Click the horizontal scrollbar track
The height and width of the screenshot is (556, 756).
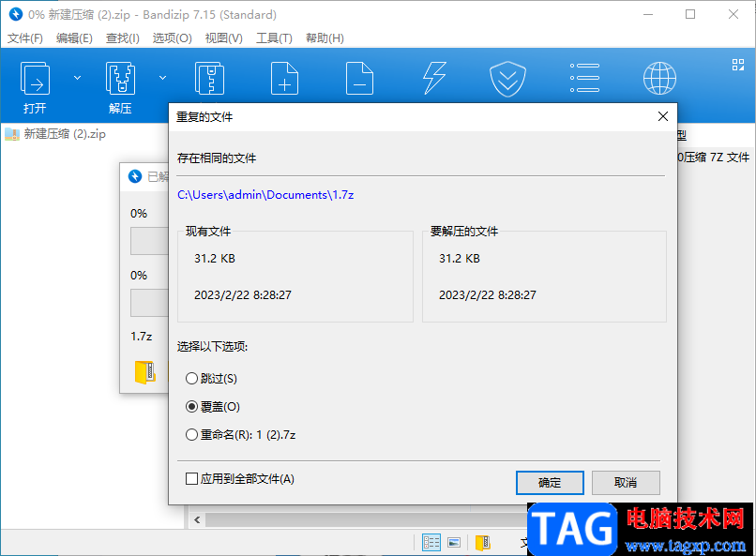tap(367, 519)
